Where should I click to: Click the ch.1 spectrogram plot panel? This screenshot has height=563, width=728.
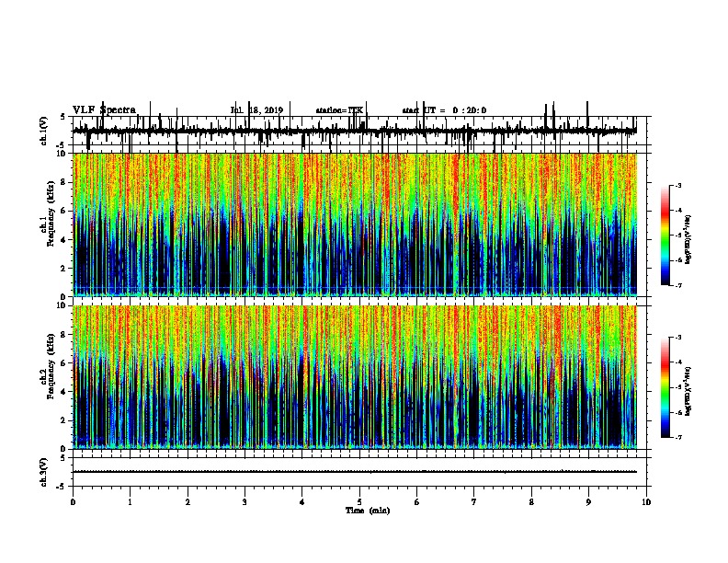pyautogui.click(x=355, y=224)
